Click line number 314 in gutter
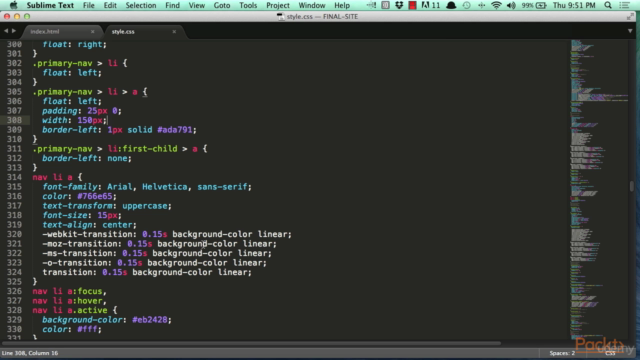Image resolution: width=640 pixels, height=360 pixels. [x=14, y=177]
